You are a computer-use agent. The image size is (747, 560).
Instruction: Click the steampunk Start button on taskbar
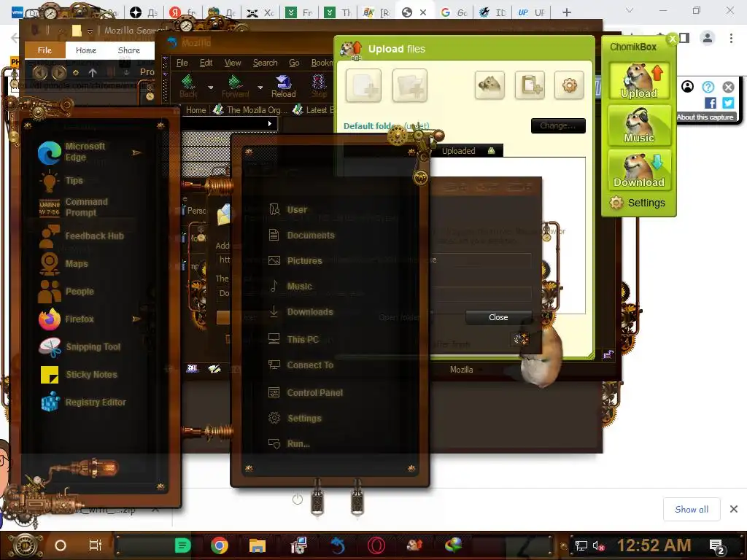point(25,545)
